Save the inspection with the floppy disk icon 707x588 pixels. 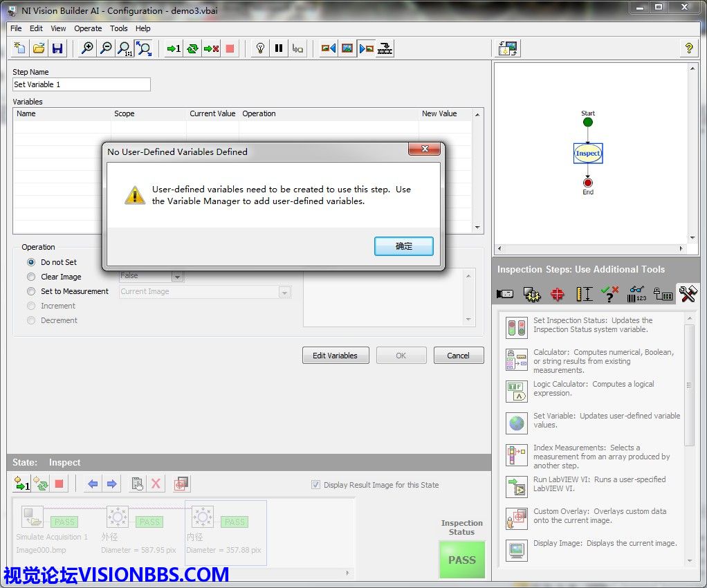[x=57, y=48]
